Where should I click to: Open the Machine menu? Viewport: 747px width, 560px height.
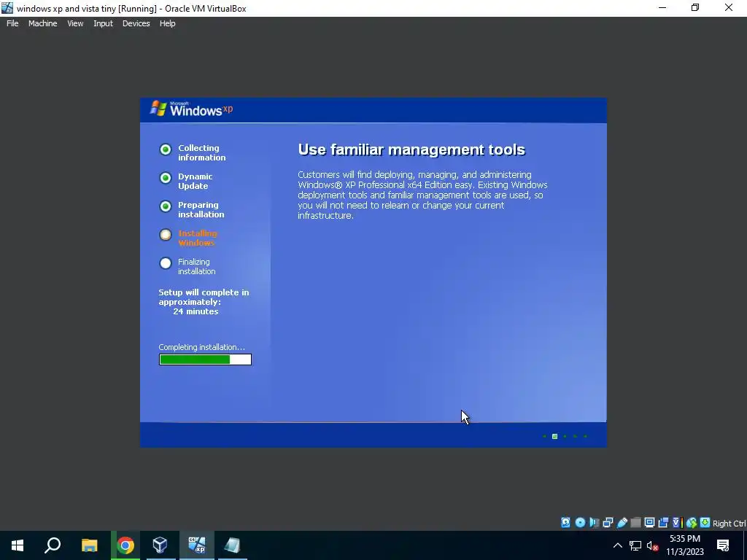[42, 23]
